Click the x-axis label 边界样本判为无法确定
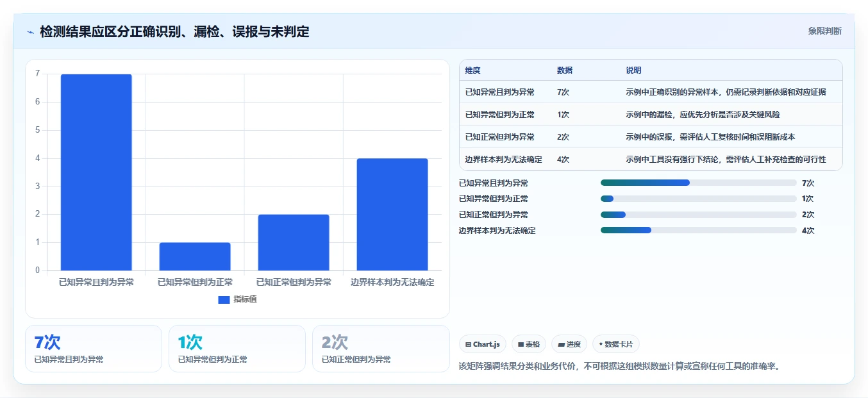The width and height of the screenshot is (868, 398). (x=392, y=282)
